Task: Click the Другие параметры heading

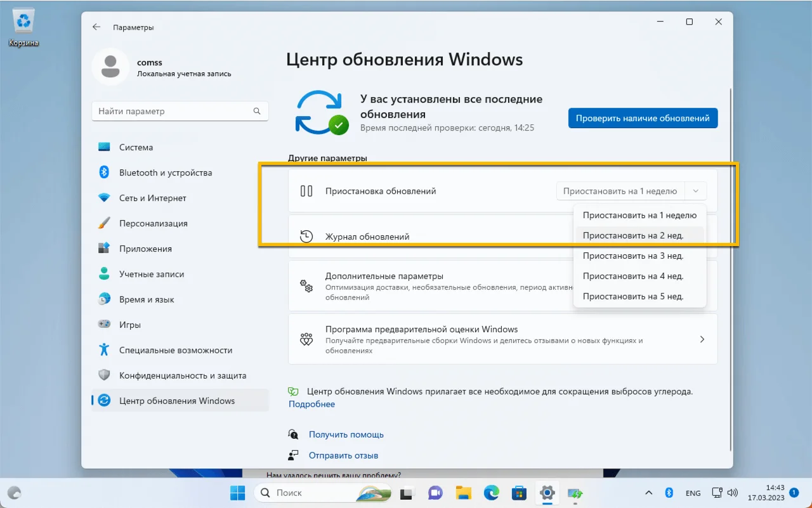Action: 327,158
